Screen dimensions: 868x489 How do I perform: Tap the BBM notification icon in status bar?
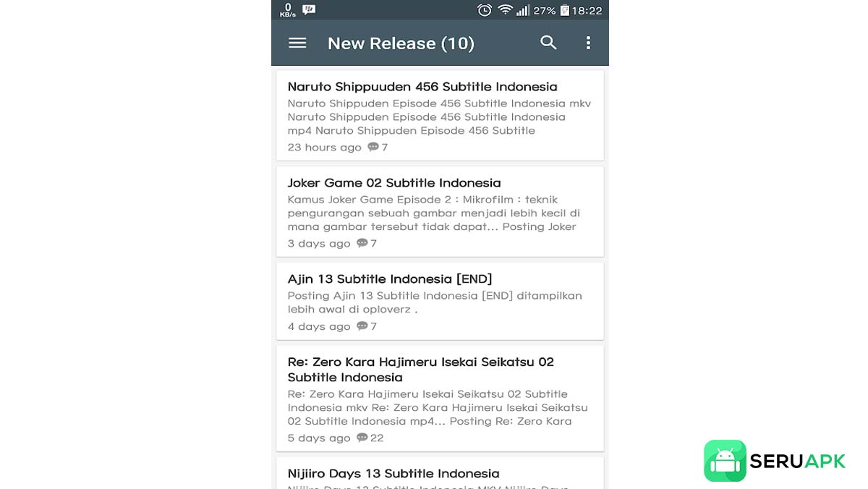[x=309, y=10]
